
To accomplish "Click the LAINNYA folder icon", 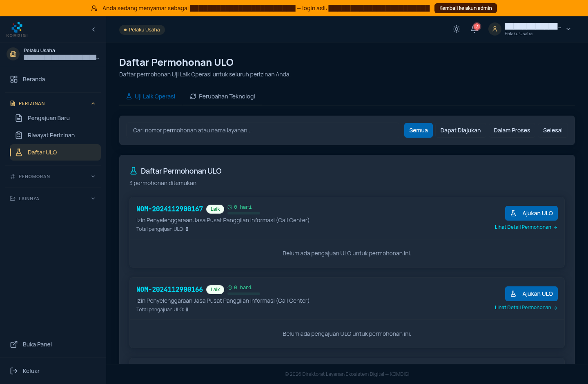I will (13, 199).
